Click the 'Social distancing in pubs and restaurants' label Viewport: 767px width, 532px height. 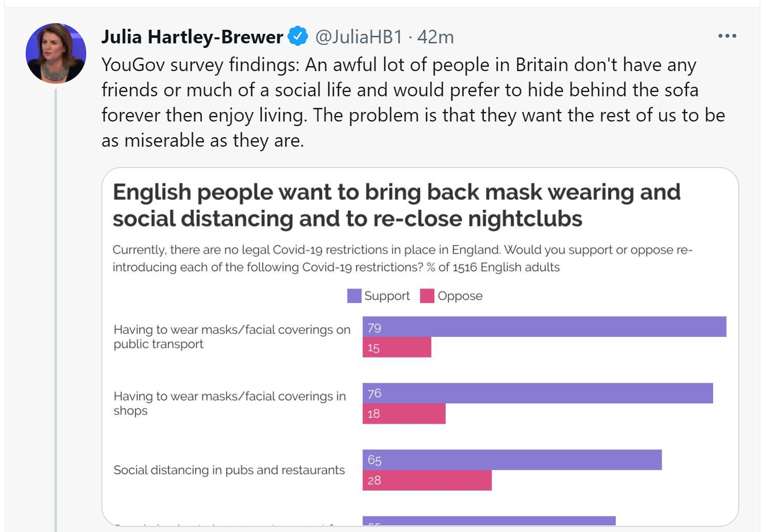(229, 470)
